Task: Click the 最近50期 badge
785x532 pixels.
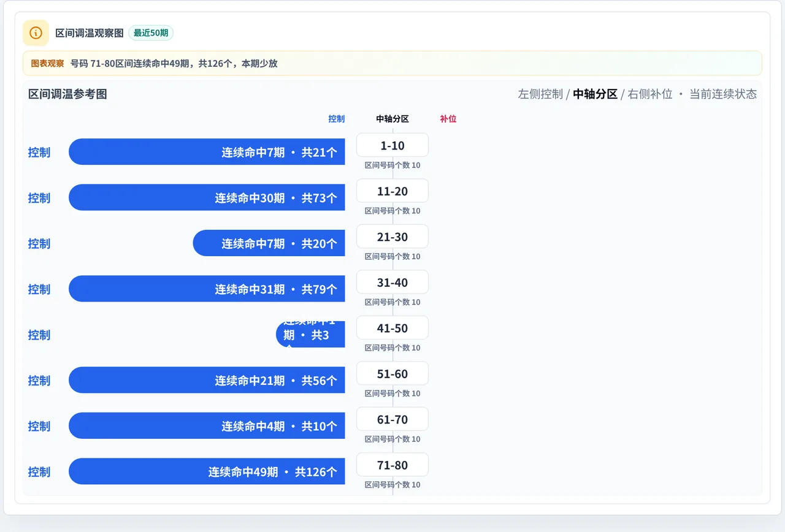Action: click(151, 32)
